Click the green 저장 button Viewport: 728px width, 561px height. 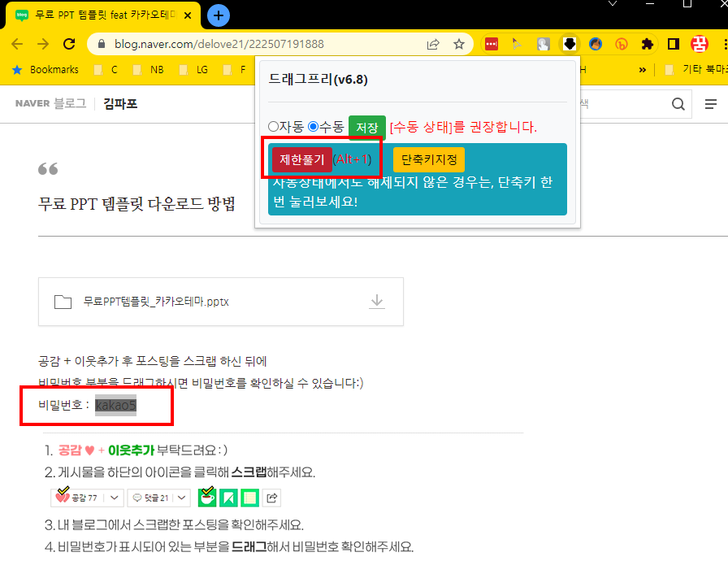pyautogui.click(x=366, y=128)
